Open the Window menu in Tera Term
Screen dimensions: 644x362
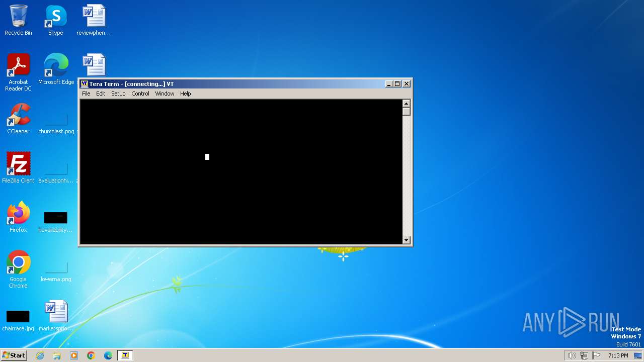tap(165, 94)
